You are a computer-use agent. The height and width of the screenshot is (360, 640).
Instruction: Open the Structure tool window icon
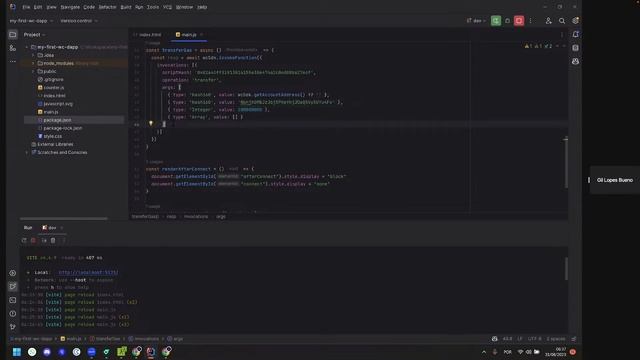(13, 48)
